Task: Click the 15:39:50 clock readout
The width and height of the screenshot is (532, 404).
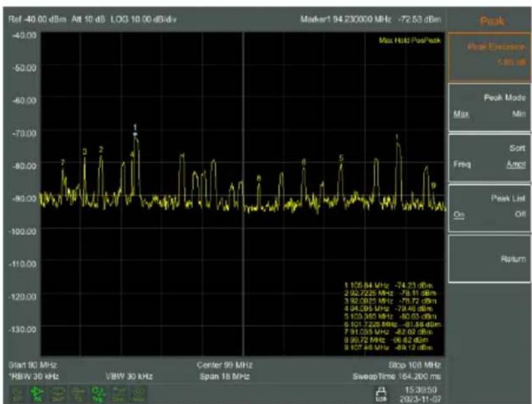Action: (x=421, y=390)
